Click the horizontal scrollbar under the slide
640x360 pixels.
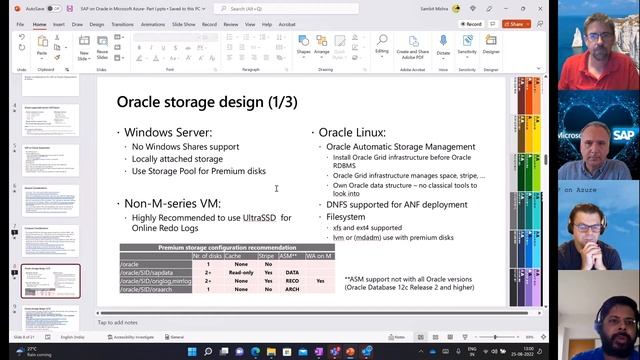[314, 313]
